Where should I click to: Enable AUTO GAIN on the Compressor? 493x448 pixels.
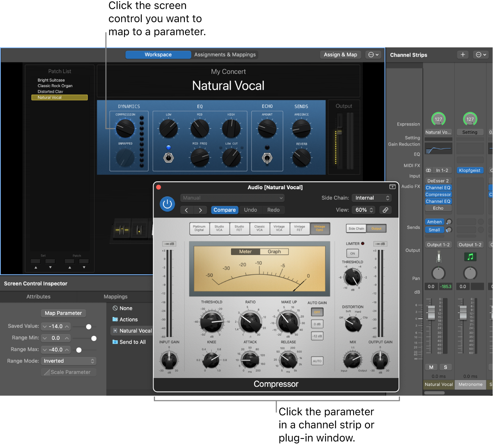pos(317,312)
